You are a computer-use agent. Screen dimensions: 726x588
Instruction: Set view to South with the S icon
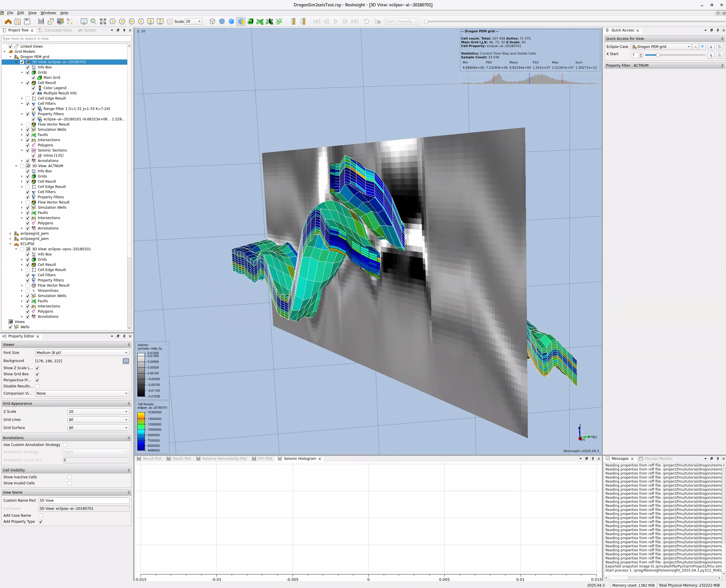113,21
